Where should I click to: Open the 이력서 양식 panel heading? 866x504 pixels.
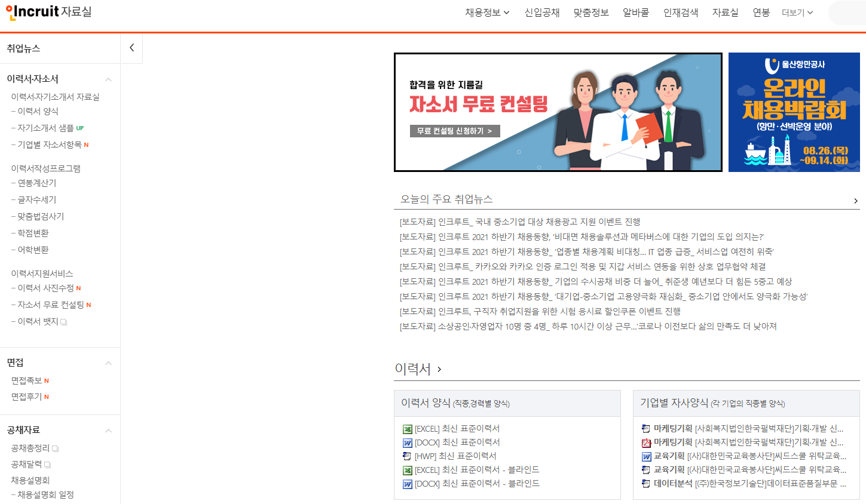pos(455,403)
